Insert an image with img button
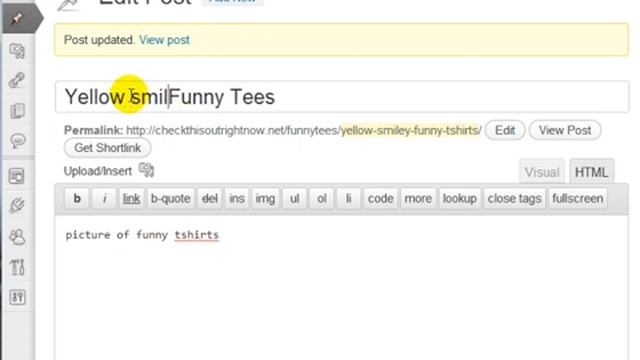640x360 pixels. click(x=265, y=199)
